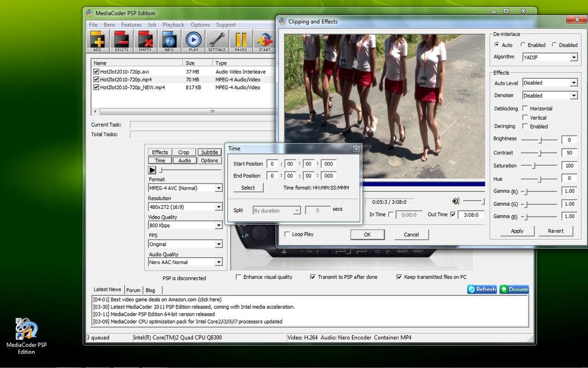Click the ADD toolbar icon
This screenshot has height=368, width=588.
(x=97, y=41)
